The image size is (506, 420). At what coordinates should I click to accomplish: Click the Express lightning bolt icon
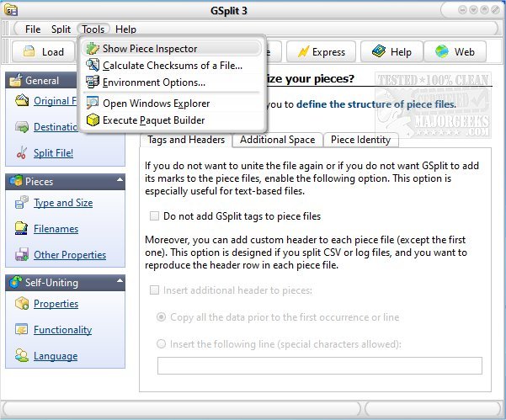pyautogui.click(x=303, y=51)
